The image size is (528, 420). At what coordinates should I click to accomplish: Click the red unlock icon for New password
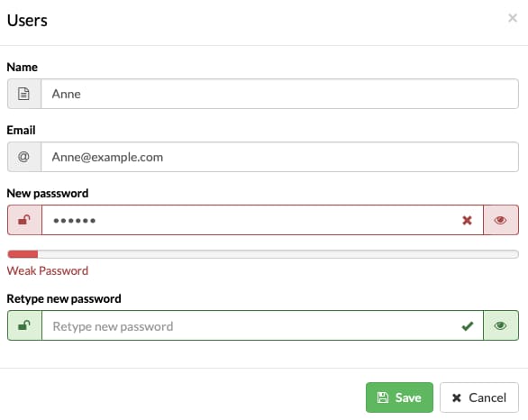pyautogui.click(x=24, y=220)
